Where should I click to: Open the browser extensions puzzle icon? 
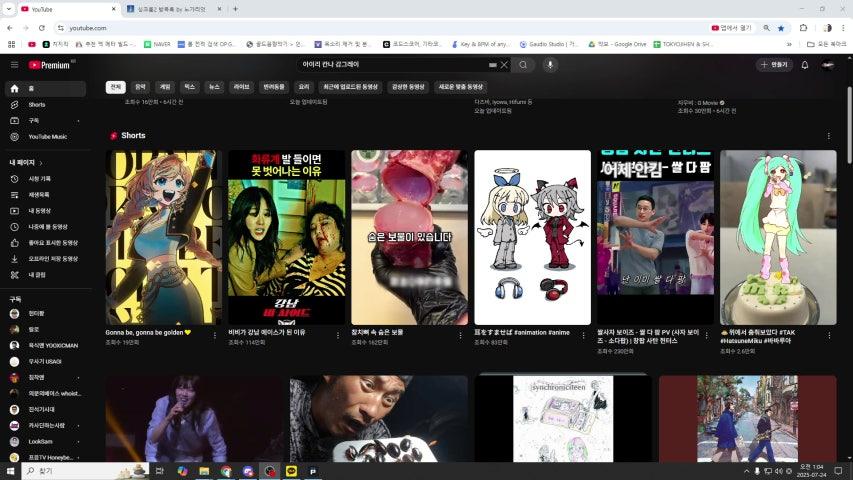coord(803,28)
